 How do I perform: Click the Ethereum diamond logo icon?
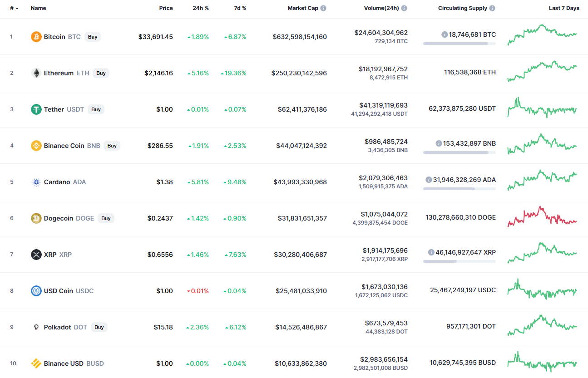click(36, 73)
